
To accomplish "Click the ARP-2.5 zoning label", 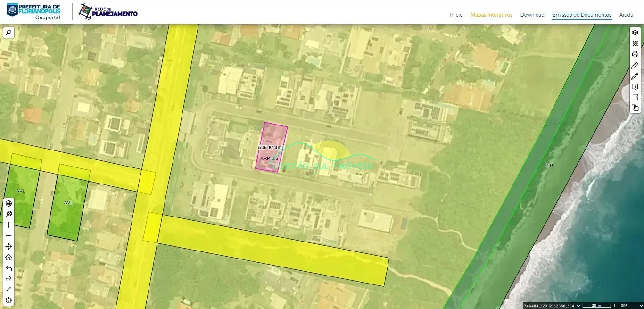I will (269, 158).
